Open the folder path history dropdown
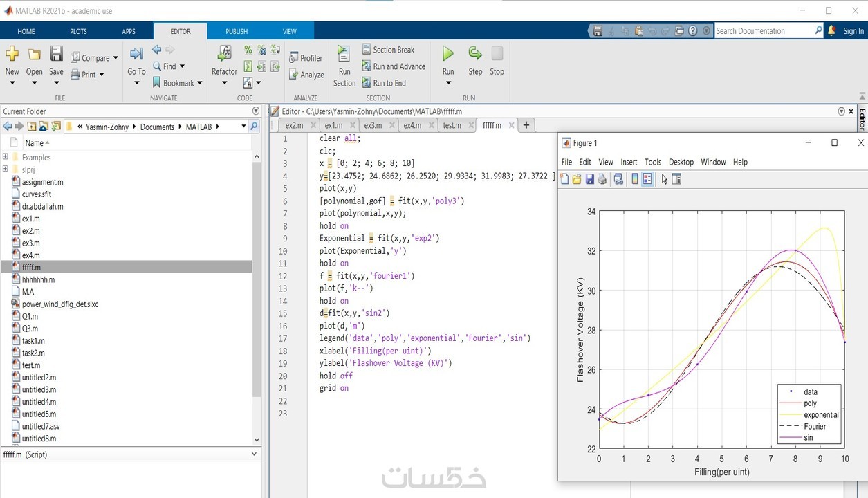868x498 pixels. (243, 127)
